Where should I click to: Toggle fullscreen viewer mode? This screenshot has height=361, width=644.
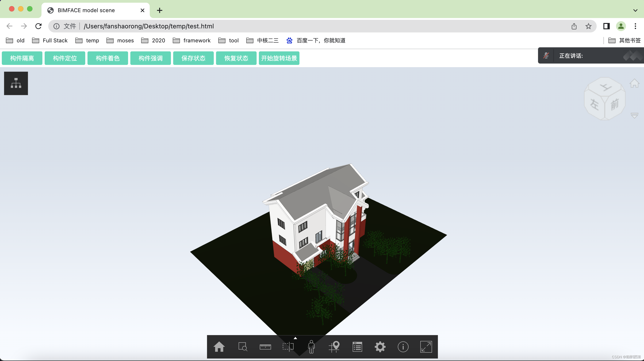[426, 347]
